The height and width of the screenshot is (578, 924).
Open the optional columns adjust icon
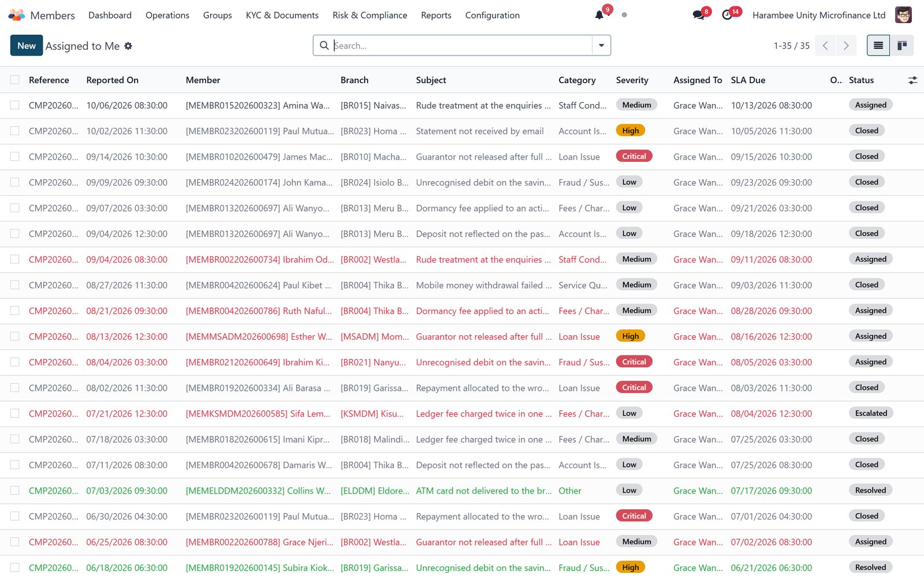coord(912,80)
